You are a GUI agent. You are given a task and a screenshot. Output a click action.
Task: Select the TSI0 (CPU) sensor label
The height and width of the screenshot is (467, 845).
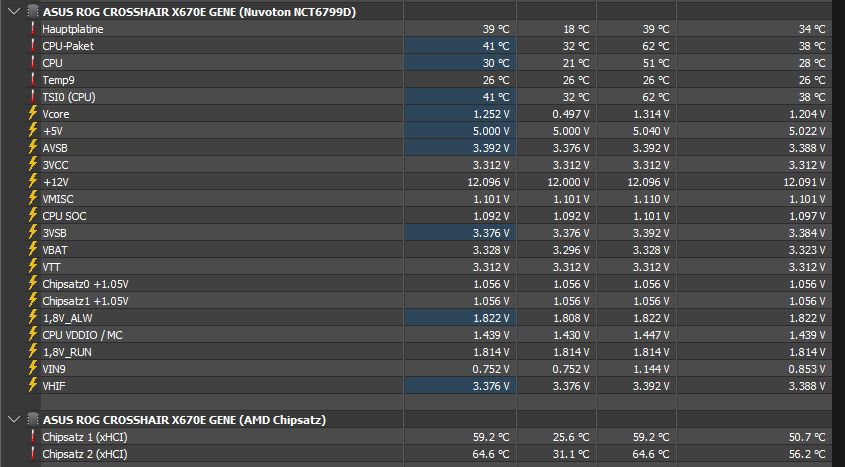69,97
